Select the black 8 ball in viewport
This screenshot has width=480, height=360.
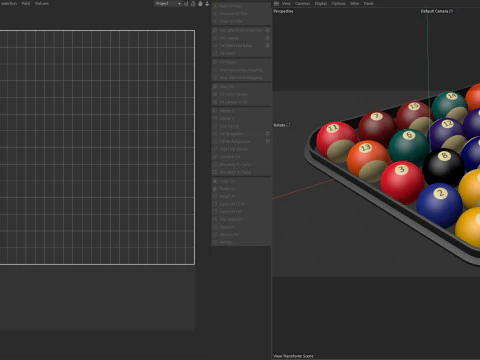[443, 167]
